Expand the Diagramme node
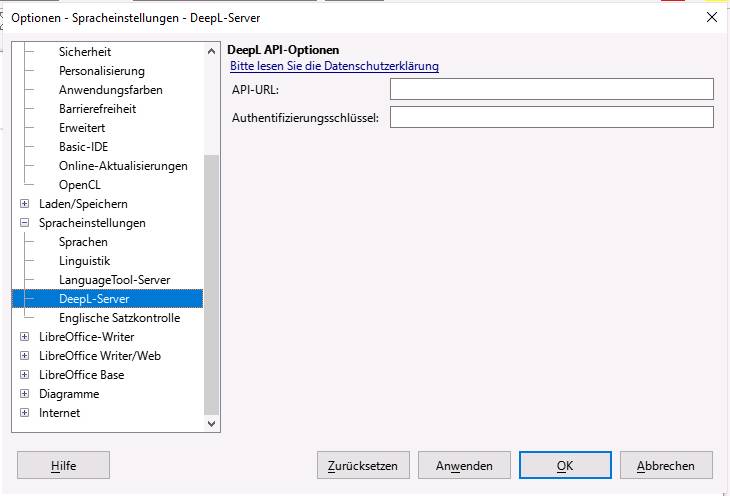Screen dimensions: 730x496 click(25, 394)
